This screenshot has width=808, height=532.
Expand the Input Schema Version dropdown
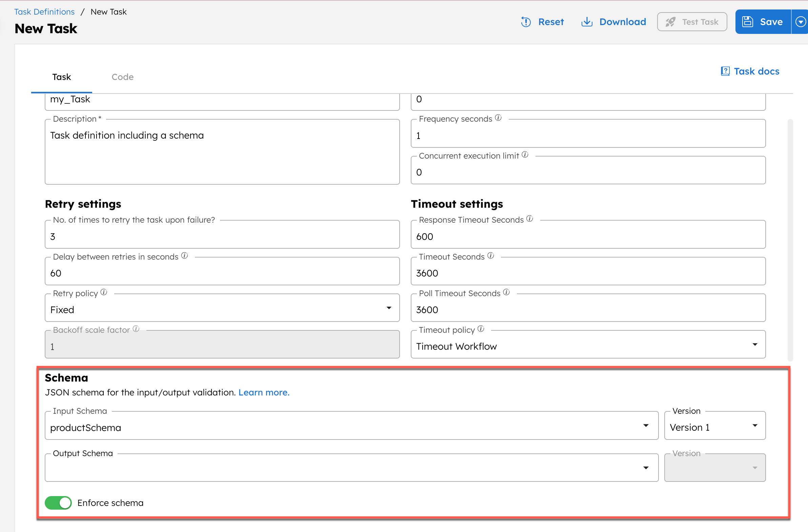[x=755, y=425]
